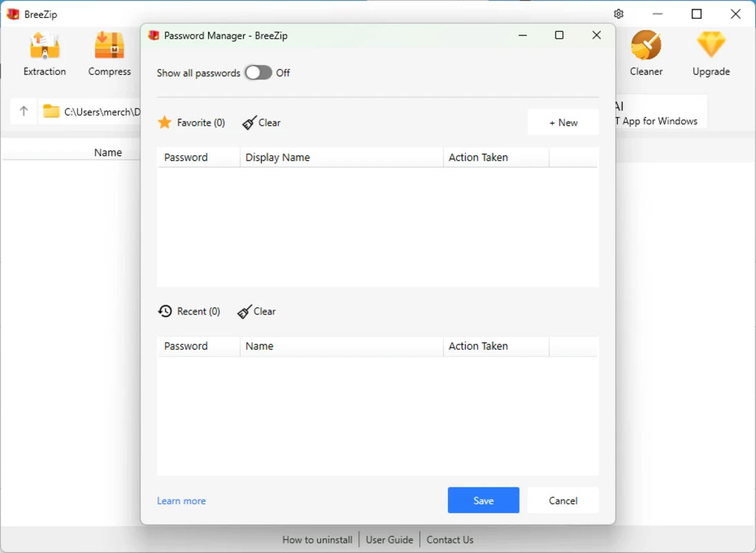Image resolution: width=756 pixels, height=553 pixels.
Task: Close the Password Manager dialog
Action: click(596, 35)
